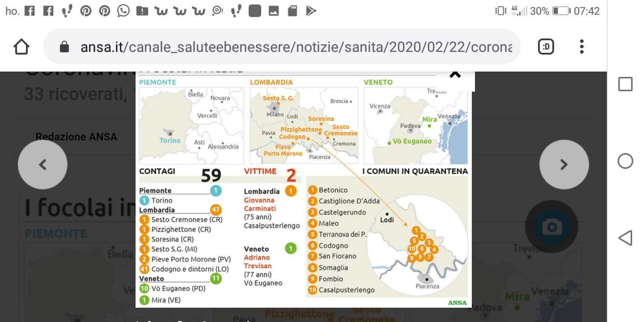644x322 pixels.
Task: Tap the "Sesto Cremonese (CR)" list row
Action: tap(181, 220)
